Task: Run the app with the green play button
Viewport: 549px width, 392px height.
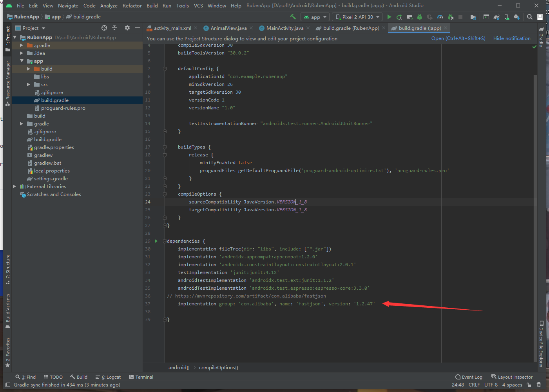Action: [x=389, y=17]
